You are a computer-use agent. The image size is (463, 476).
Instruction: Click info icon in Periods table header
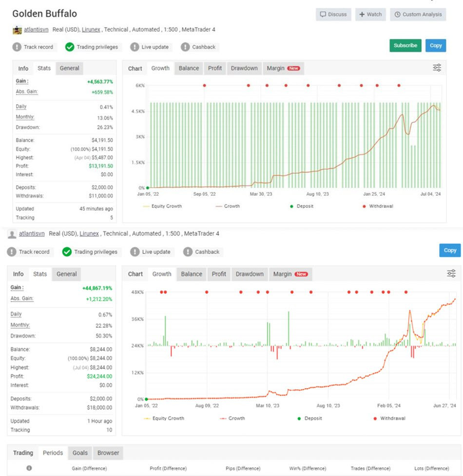tap(29, 468)
